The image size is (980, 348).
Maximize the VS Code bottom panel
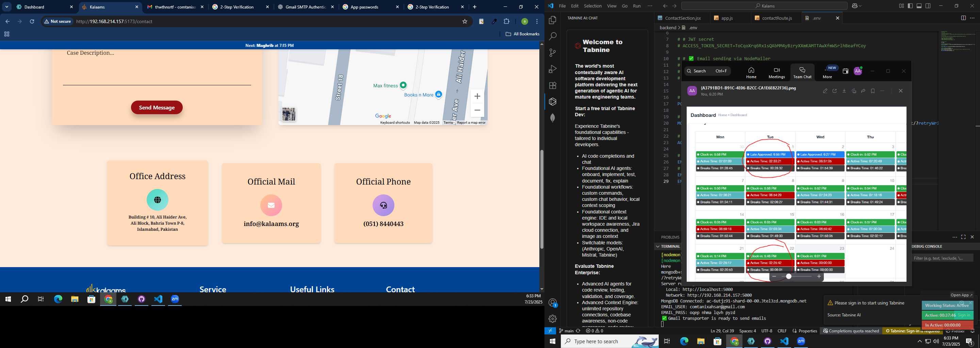point(963,237)
